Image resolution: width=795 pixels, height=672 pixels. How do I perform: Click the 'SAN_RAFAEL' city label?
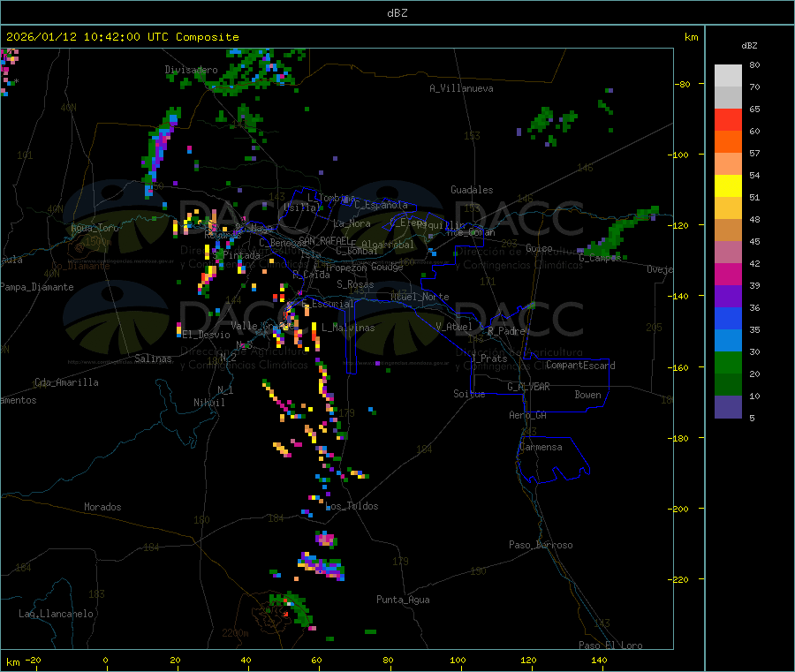coord(324,241)
